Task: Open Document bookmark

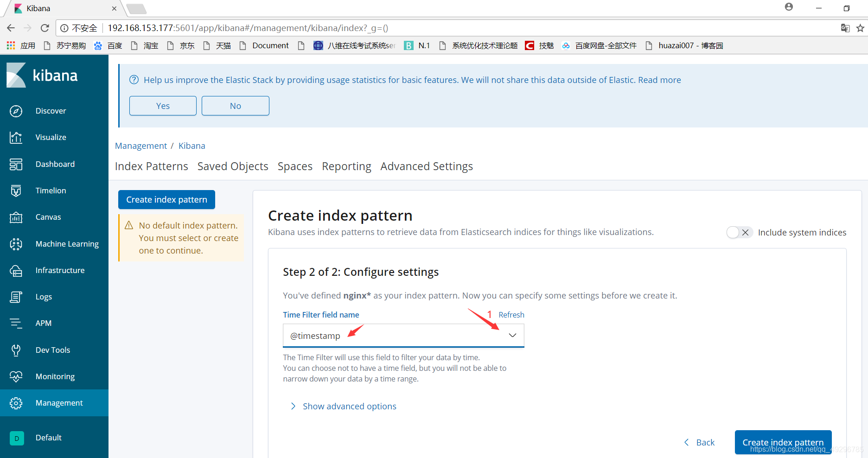Action: (x=264, y=45)
